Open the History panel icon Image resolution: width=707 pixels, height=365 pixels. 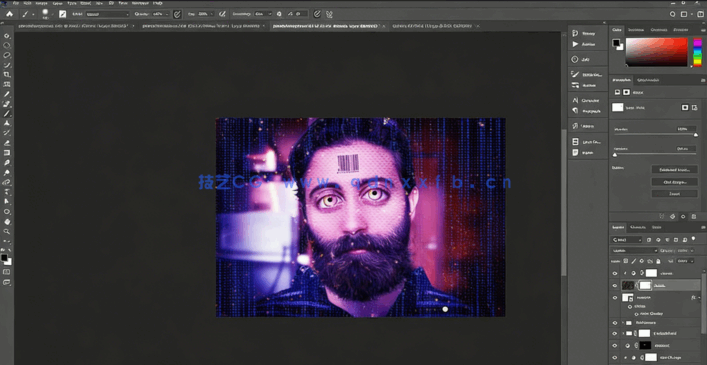pos(575,33)
